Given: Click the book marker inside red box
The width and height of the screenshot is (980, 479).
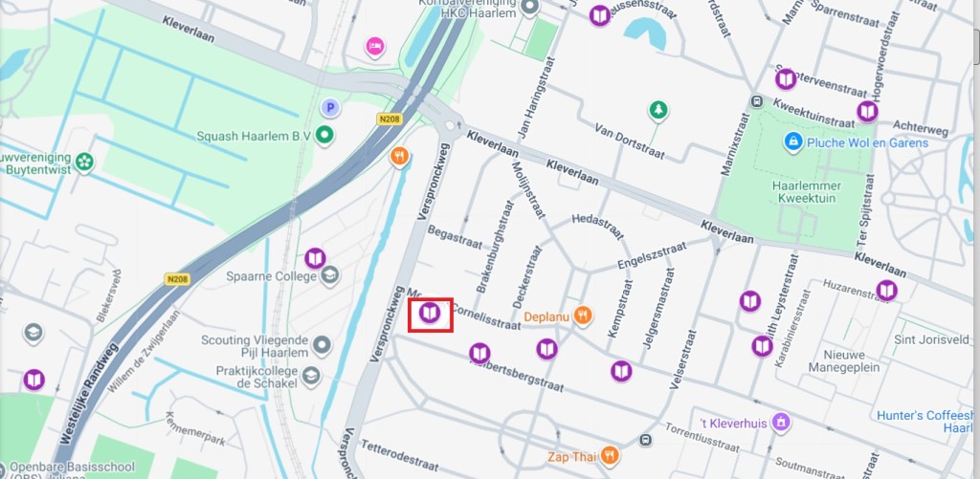Looking at the screenshot, I should click(430, 312).
